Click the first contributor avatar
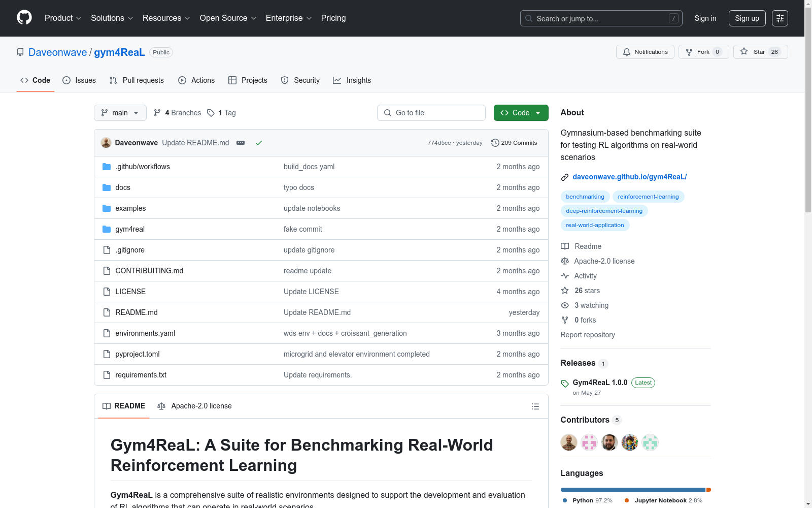The width and height of the screenshot is (812, 508). [x=569, y=442]
